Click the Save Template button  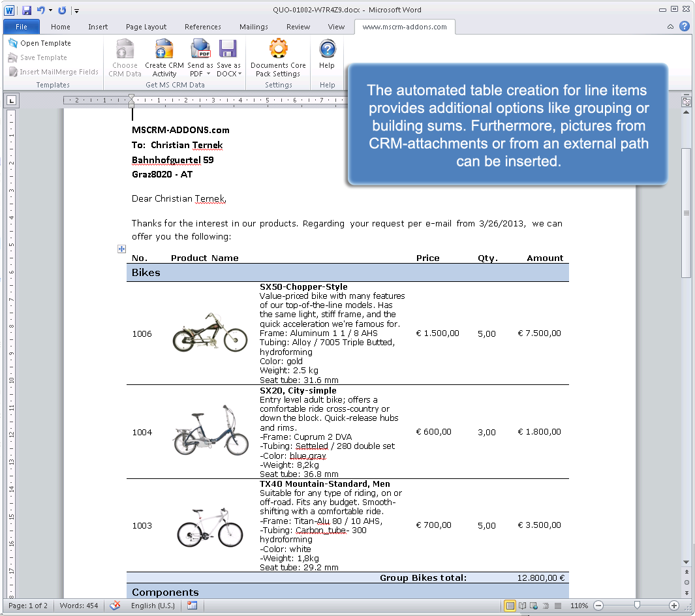[38, 57]
